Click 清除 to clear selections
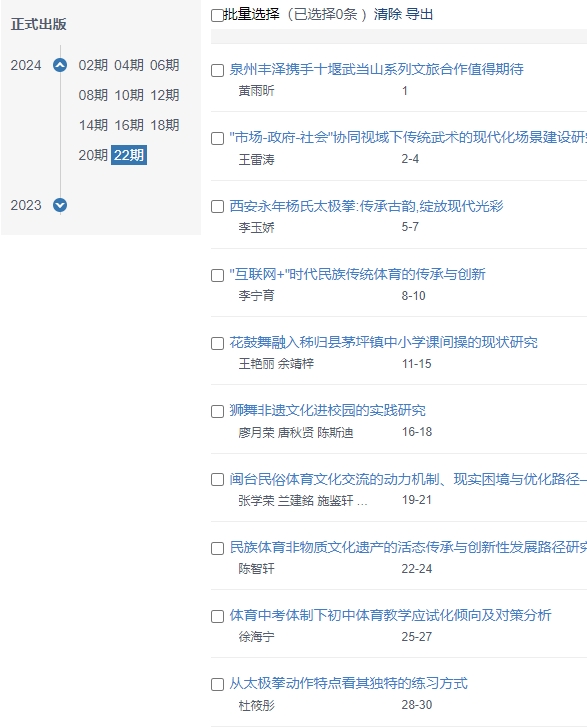Viewport: 587px width, 727px height. 388,14
